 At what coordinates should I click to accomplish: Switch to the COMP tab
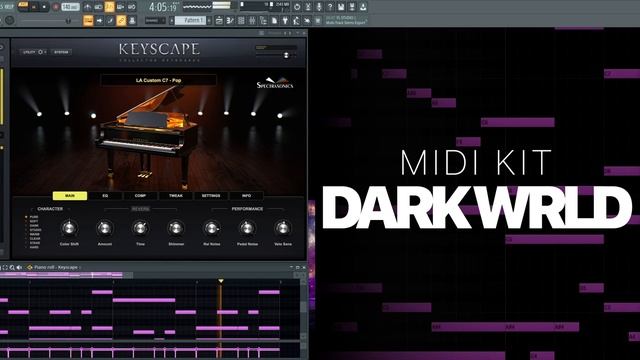click(x=140, y=196)
